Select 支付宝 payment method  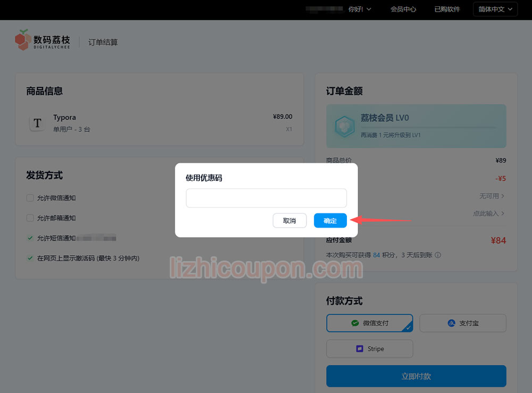point(463,323)
